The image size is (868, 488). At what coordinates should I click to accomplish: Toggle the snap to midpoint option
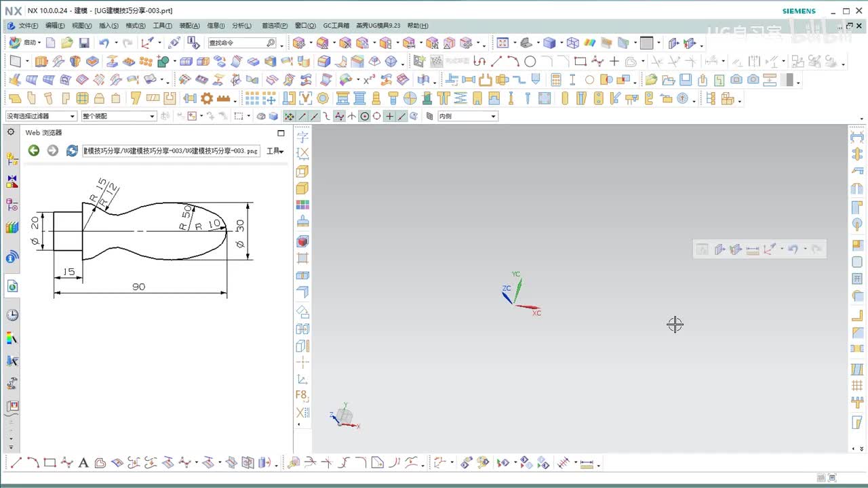[x=314, y=116]
